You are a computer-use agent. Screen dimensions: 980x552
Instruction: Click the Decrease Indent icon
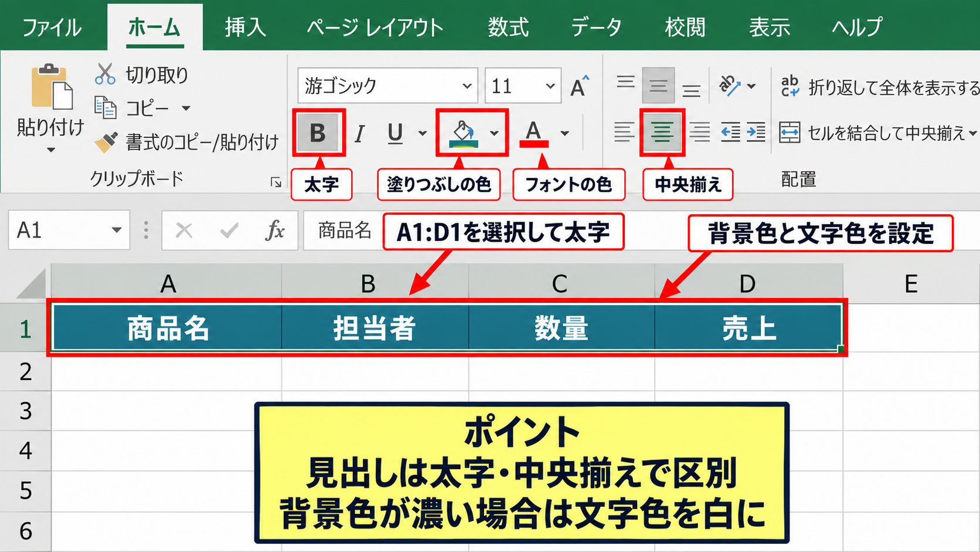[x=731, y=132]
